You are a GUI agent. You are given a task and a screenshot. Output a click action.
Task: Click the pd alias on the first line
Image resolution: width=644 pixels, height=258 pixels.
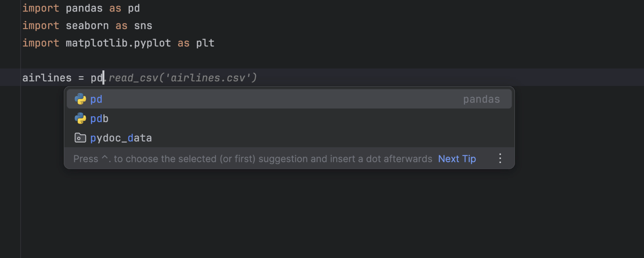click(x=134, y=8)
